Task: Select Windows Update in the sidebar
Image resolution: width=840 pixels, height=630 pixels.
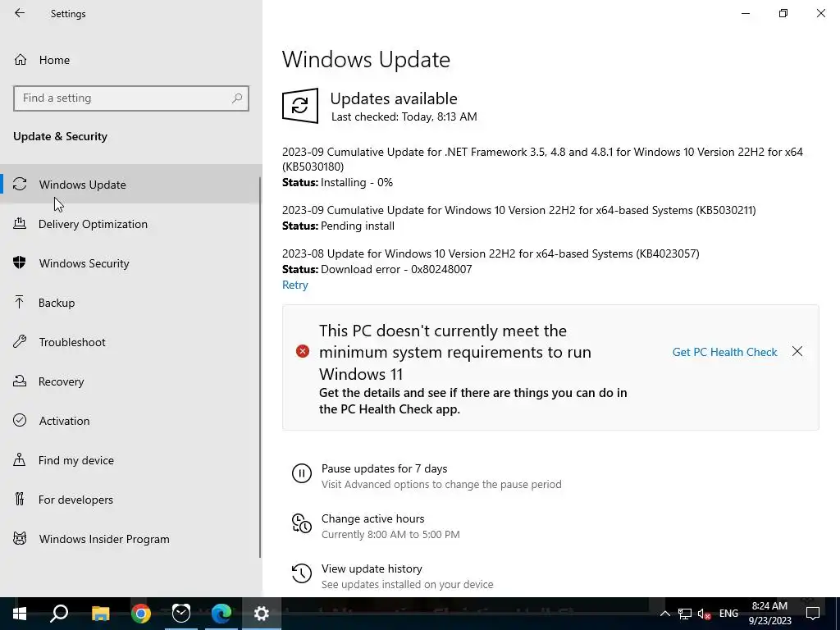Action: (131, 185)
